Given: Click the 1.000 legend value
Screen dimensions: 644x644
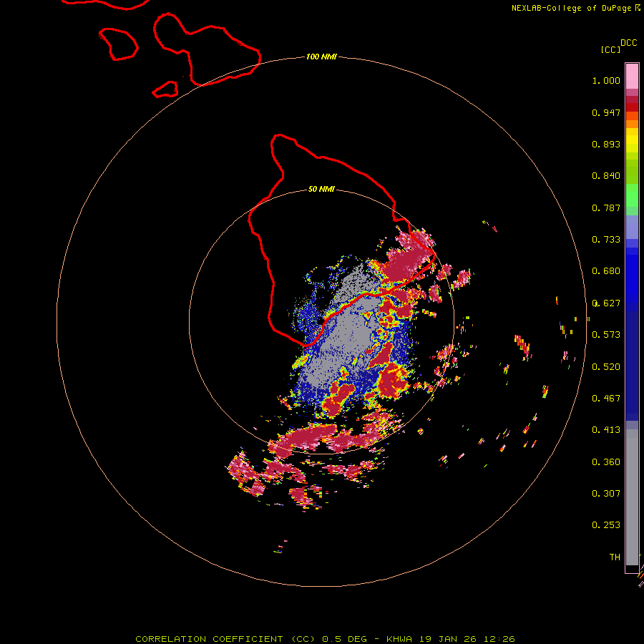Looking at the screenshot, I should (606, 80).
